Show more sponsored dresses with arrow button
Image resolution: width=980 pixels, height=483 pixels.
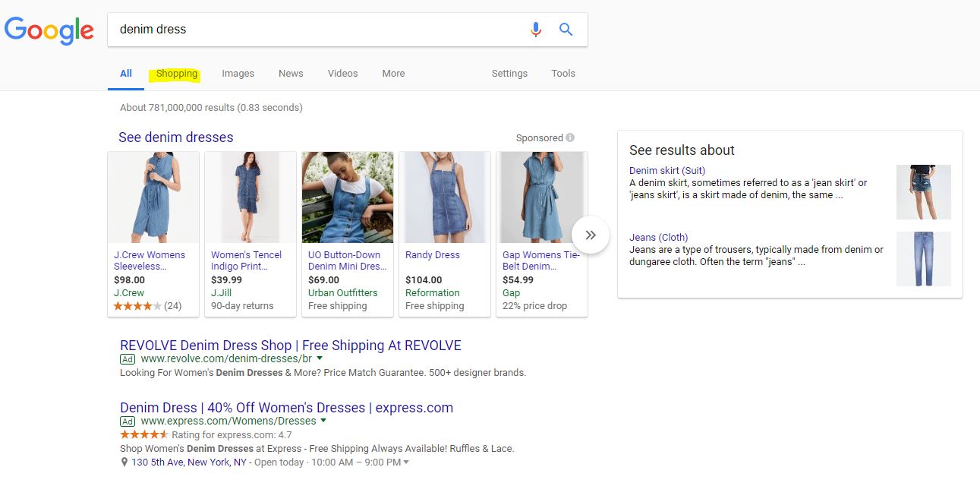(591, 235)
